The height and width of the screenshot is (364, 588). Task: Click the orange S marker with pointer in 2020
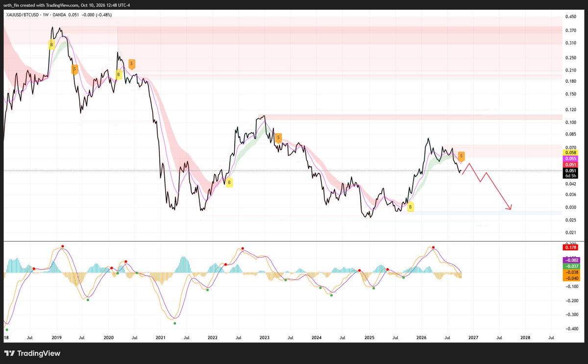(131, 64)
